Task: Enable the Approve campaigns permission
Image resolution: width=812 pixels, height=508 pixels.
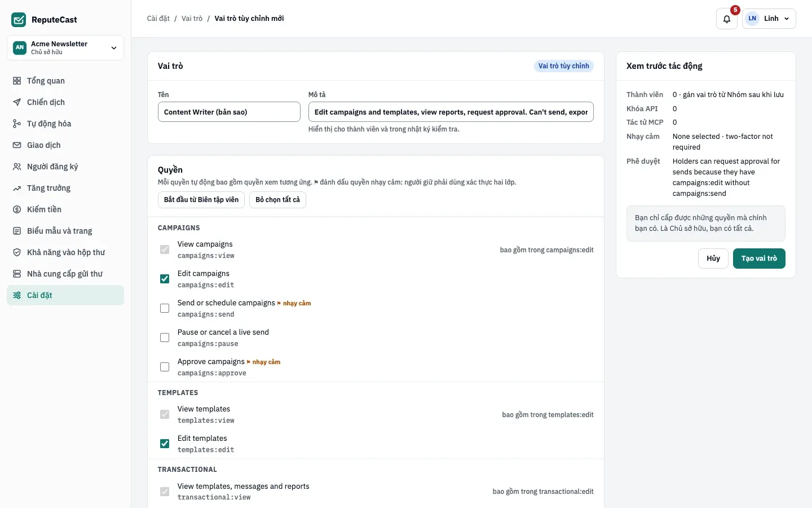Action: click(x=165, y=367)
